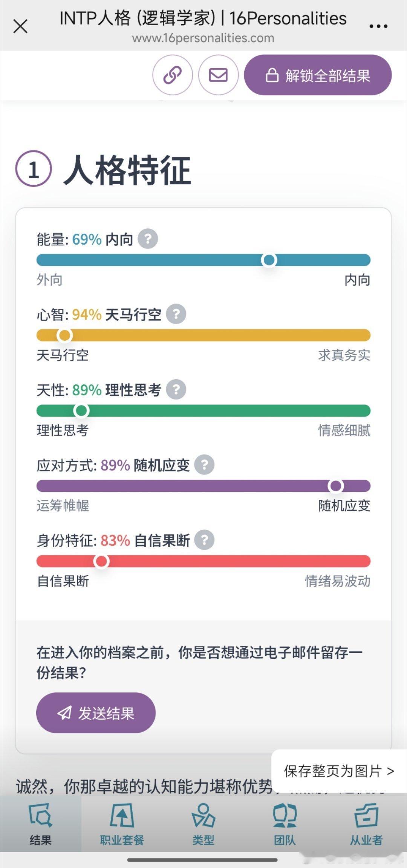Select the 结果 tab
The width and height of the screenshot is (407, 868).
click(x=40, y=825)
